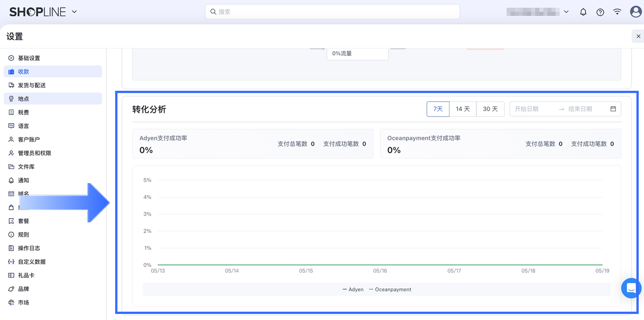Expand the SHOPLINE logo dropdown chevron

(74, 12)
